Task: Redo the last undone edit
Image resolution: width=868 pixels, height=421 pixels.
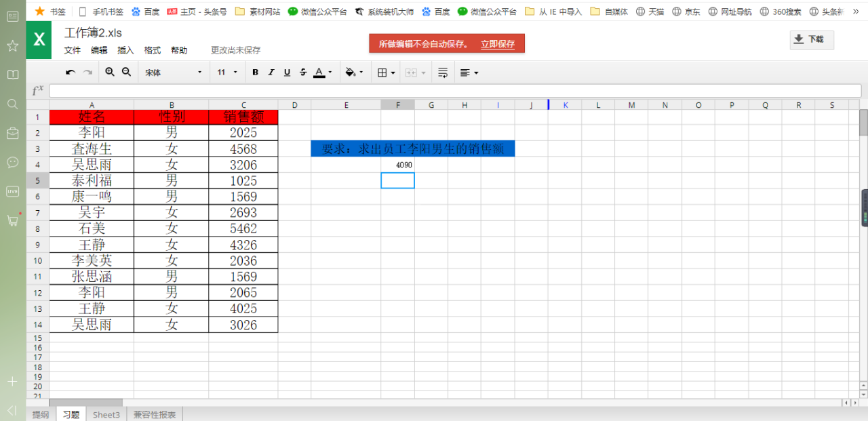Action: pyautogui.click(x=87, y=72)
